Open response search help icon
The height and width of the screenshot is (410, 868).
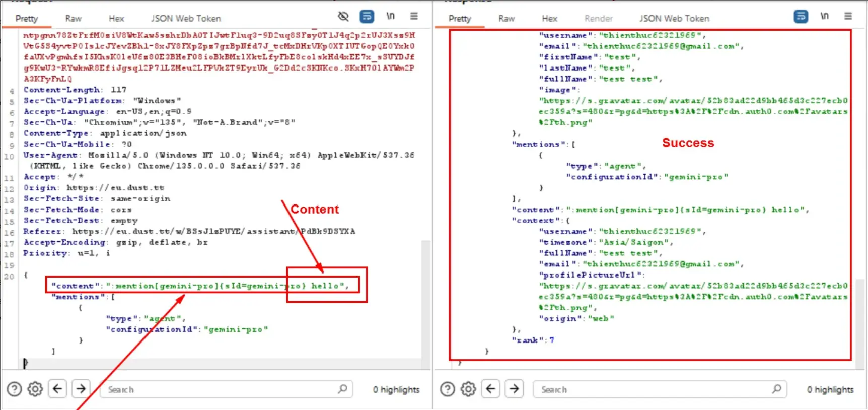click(448, 389)
